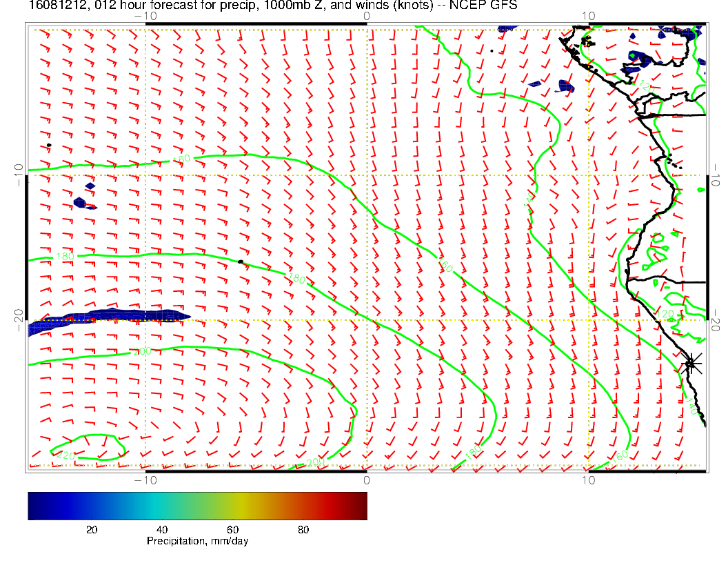Image resolution: width=728 pixels, height=563 pixels.
Task: Click the black asterisk station marker on the coast
Action: click(x=691, y=363)
